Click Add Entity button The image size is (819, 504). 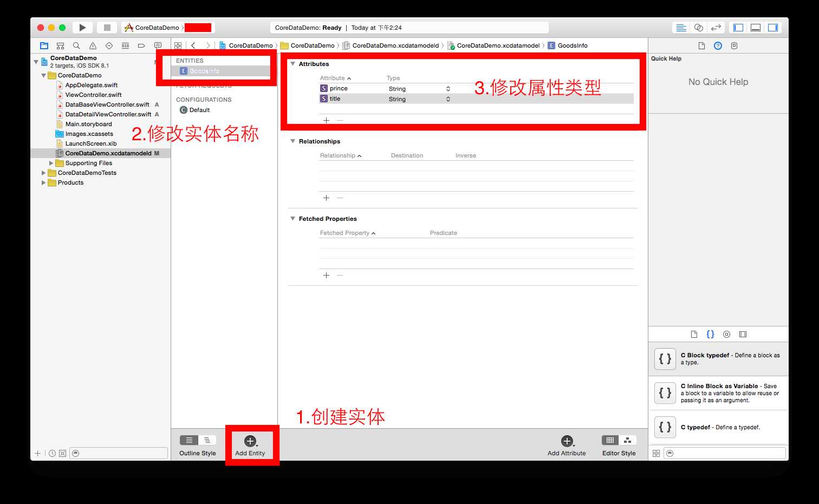[250, 446]
